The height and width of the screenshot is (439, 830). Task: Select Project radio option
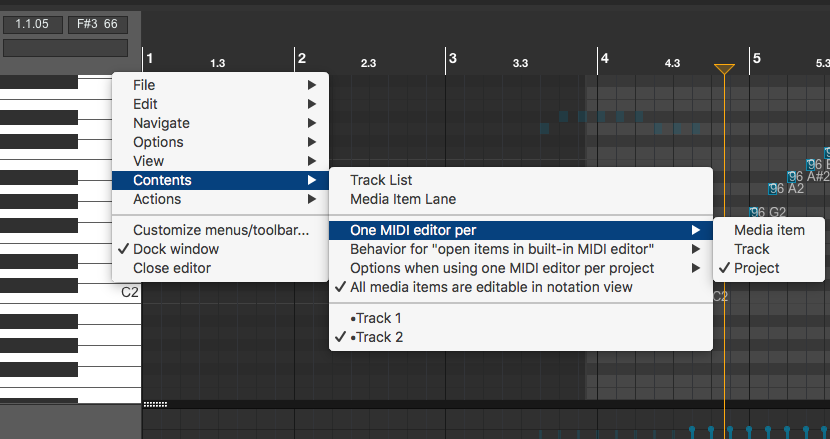click(x=756, y=268)
